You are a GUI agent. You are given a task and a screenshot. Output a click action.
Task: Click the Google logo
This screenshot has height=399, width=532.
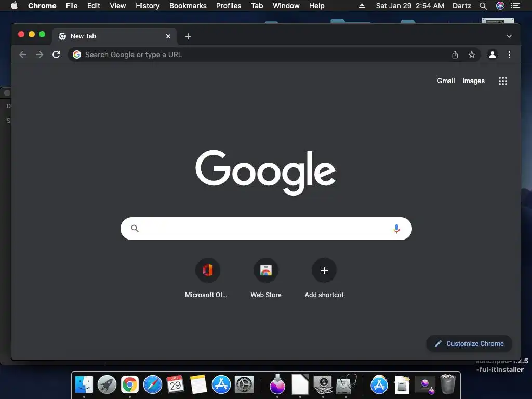coord(265,172)
